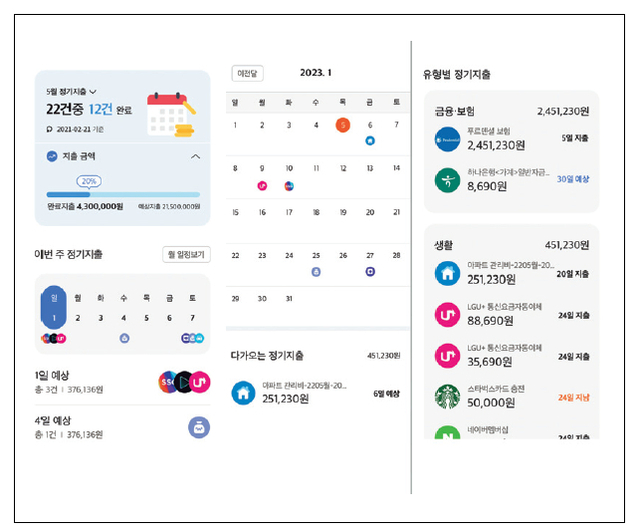Click the payment icon under weekly day 4

pyautogui.click(x=124, y=338)
